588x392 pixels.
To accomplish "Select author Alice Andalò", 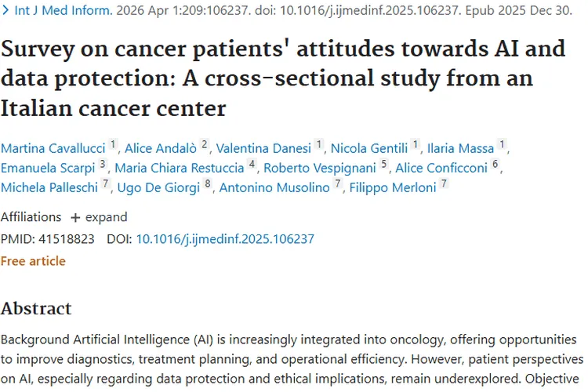I will pos(160,148).
